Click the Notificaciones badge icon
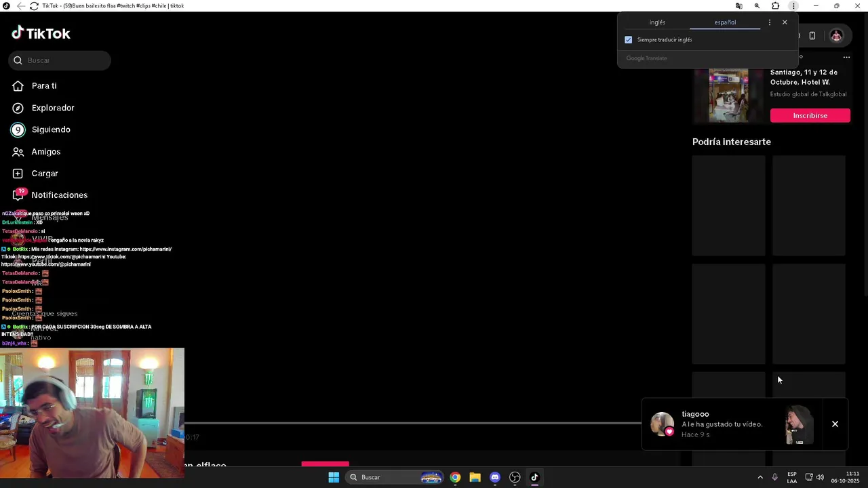868x488 pixels. point(19,195)
